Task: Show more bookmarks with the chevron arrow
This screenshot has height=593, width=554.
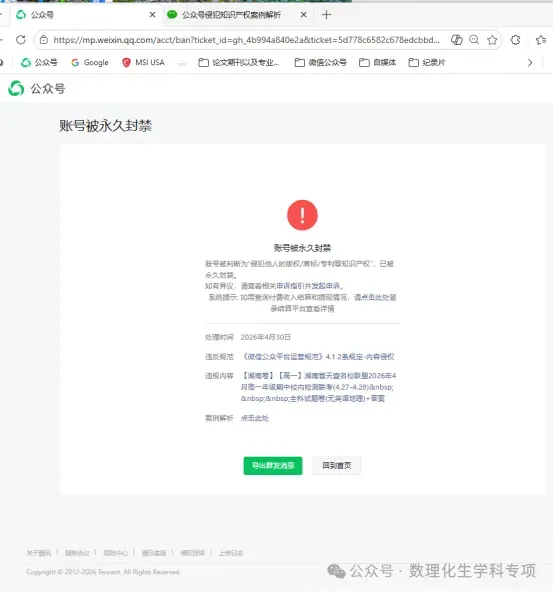Action: pos(530,63)
